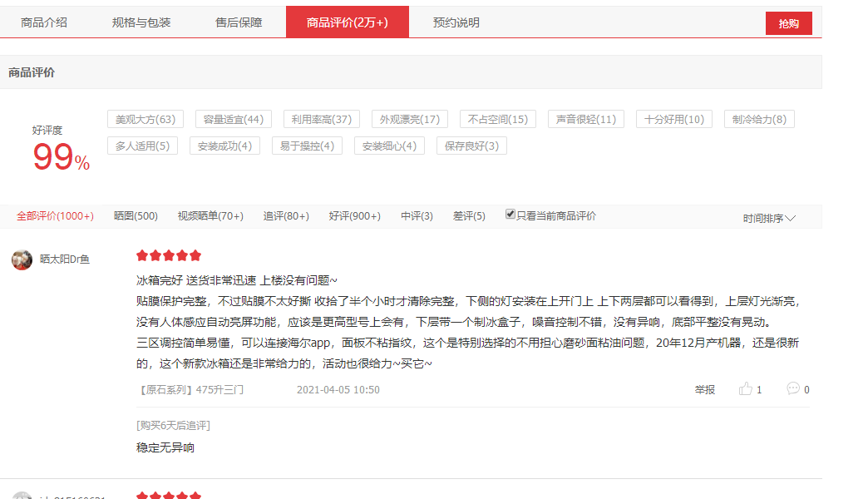Filter by tag 制冷给力(8)

click(x=759, y=119)
